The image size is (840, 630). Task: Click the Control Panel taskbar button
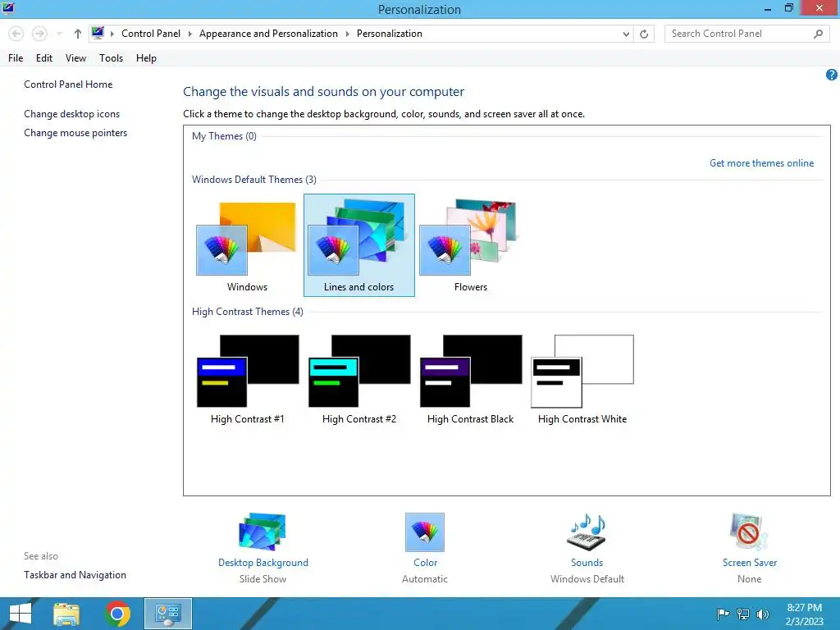click(167, 614)
